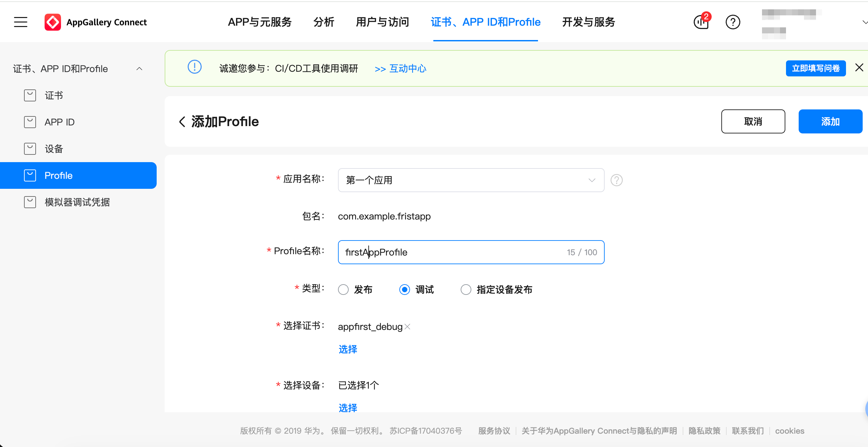The width and height of the screenshot is (868, 447).
Task: Open 模拟器调试凭据 in the sidebar
Action: click(76, 202)
